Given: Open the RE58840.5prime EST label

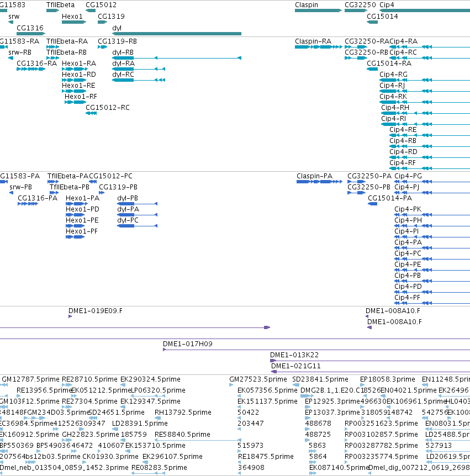Looking at the screenshot, I should point(182,435).
